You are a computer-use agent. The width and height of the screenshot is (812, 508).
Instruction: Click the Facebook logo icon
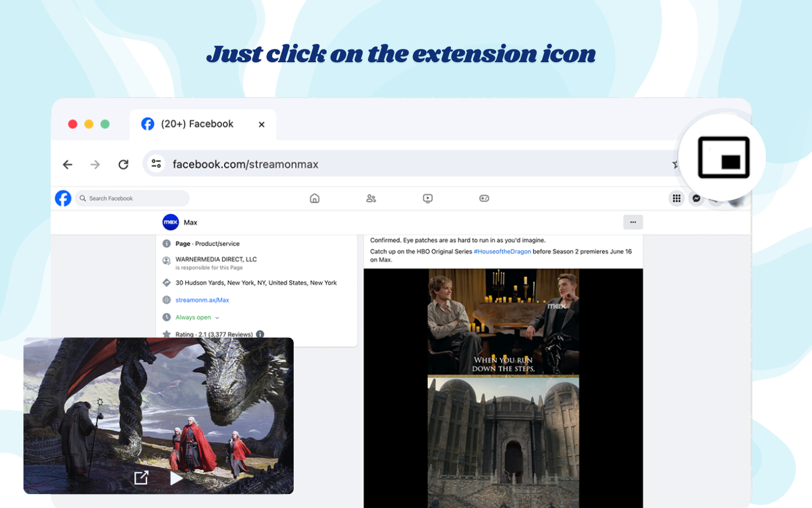coord(63,198)
